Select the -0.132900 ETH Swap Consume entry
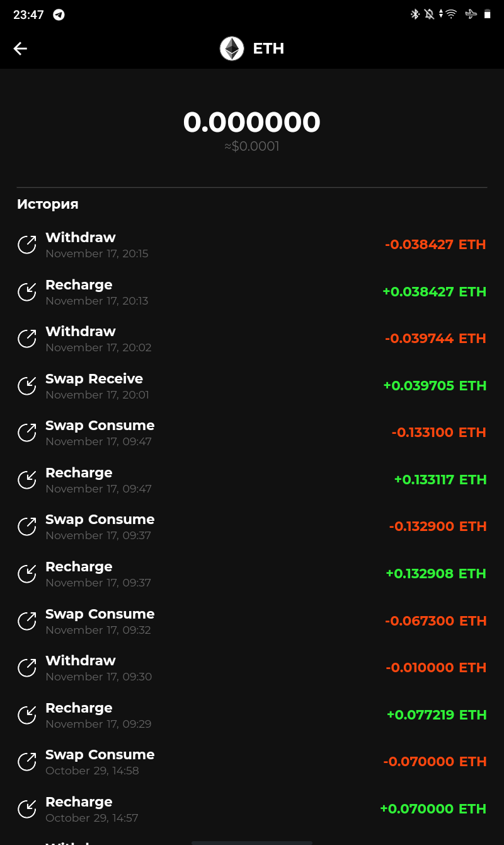Viewport: 504px width, 845px height. point(252,527)
